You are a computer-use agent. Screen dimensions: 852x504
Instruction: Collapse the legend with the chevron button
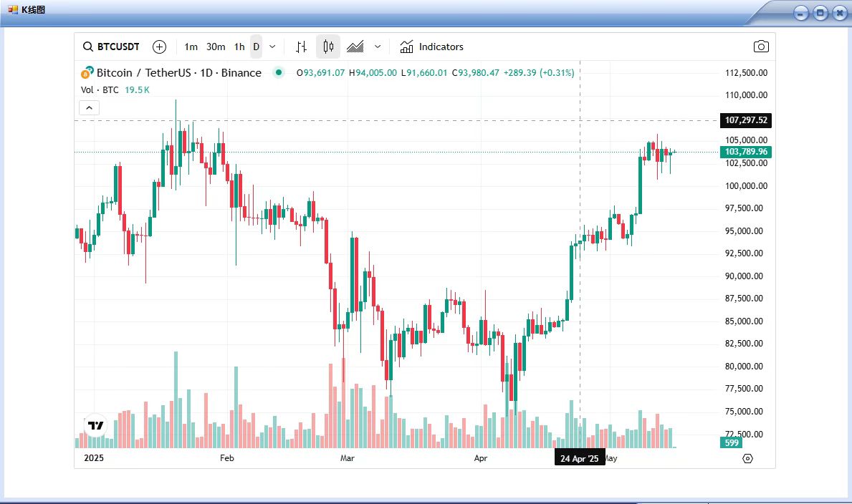click(x=89, y=108)
